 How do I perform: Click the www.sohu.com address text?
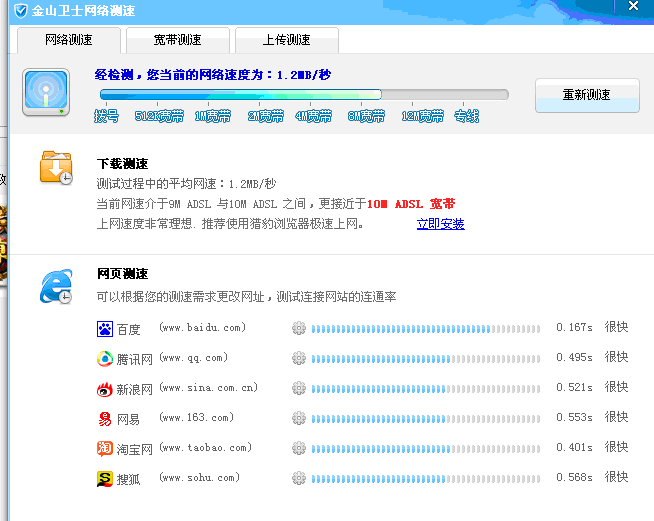[x=200, y=478]
